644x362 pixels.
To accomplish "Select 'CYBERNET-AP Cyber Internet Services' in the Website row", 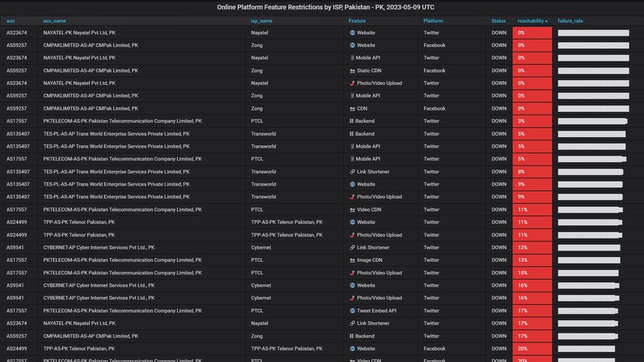I will click(99, 286).
